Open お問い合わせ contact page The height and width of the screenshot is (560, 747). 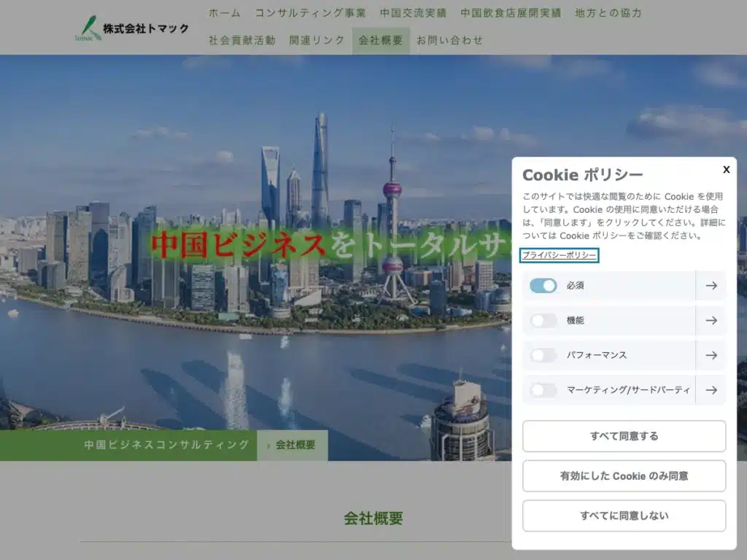449,41
